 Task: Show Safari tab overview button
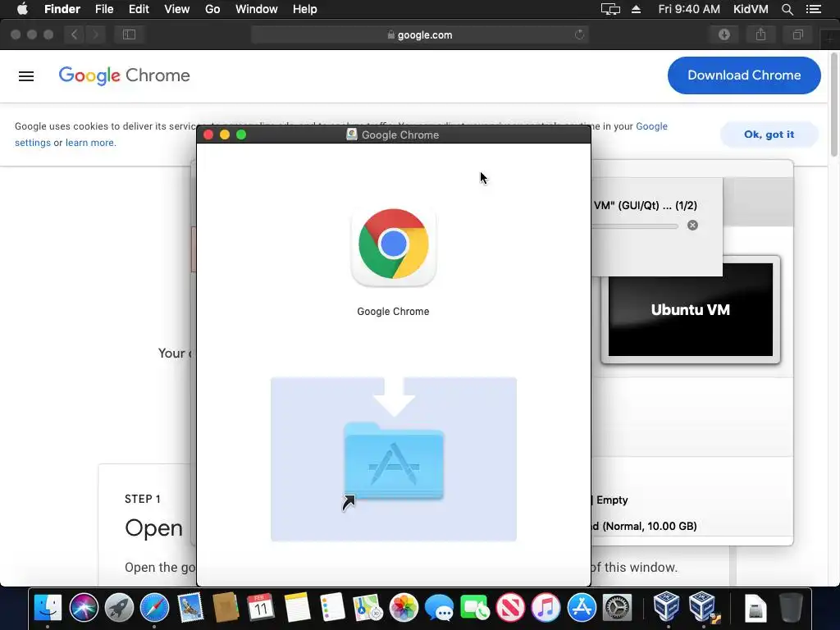pyautogui.click(x=797, y=34)
